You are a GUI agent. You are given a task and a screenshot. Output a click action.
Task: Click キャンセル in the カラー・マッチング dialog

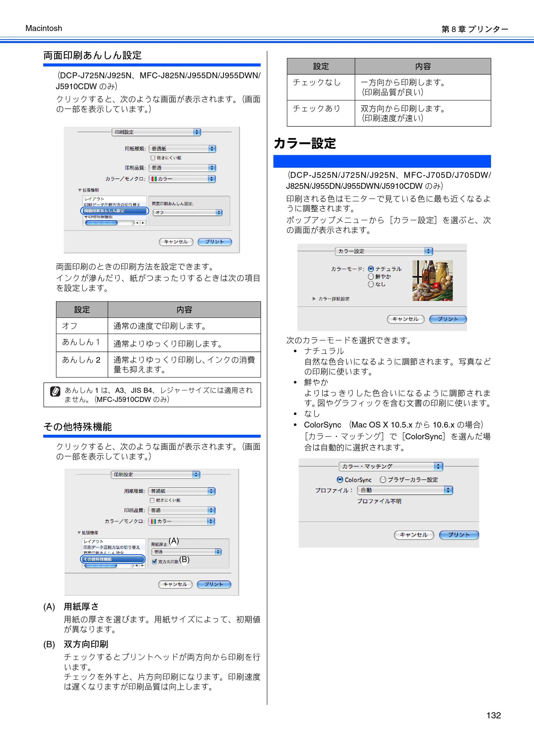click(x=414, y=535)
